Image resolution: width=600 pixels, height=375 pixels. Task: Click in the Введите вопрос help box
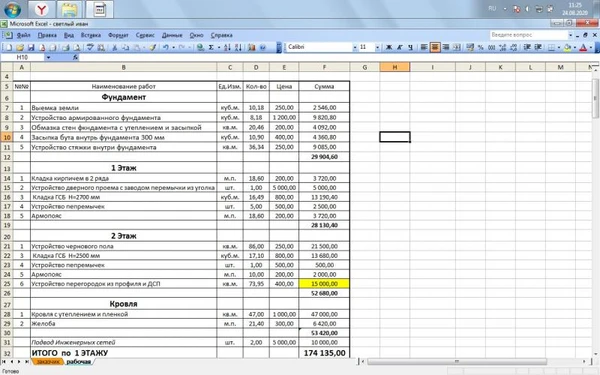[x=528, y=35]
